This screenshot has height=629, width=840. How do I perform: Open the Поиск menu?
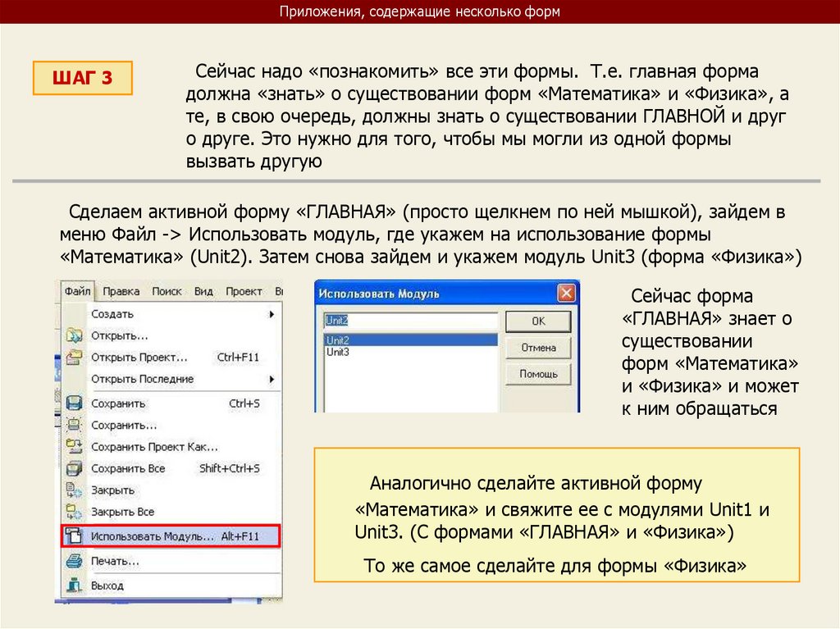[167, 291]
